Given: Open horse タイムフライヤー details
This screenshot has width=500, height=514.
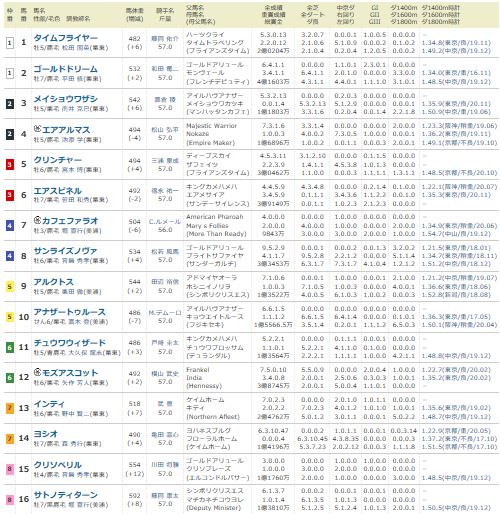Looking at the screenshot, I should [66, 38].
